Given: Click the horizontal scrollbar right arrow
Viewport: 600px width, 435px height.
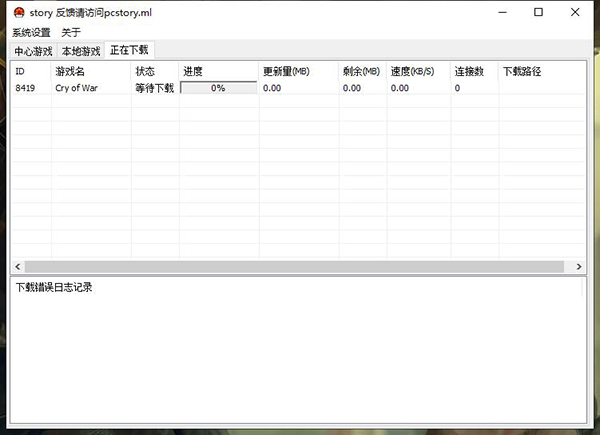Looking at the screenshot, I should (x=579, y=267).
